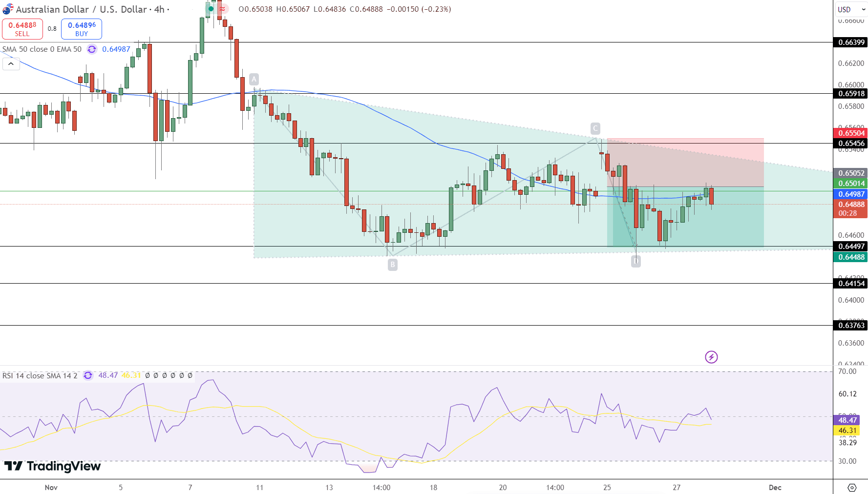Screen dimensions: 868x494
Task: Click the green 0.65014 price label
Action: 850,184
